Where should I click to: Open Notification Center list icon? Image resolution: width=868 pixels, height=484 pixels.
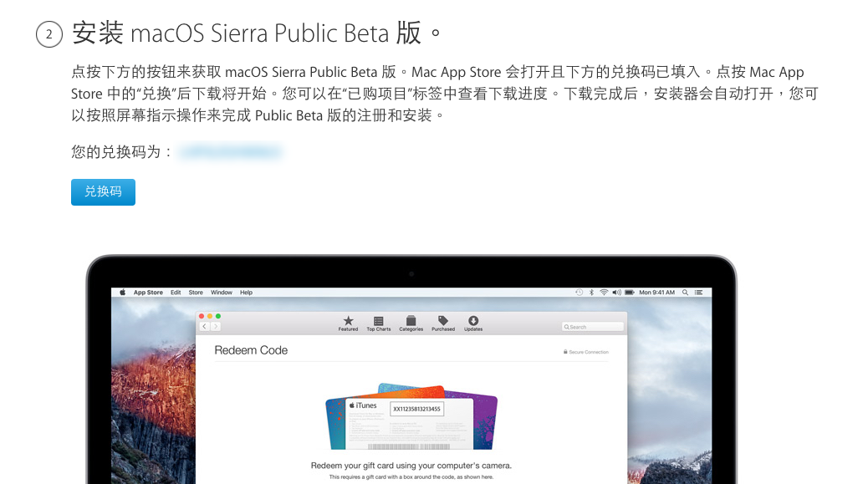(698, 292)
